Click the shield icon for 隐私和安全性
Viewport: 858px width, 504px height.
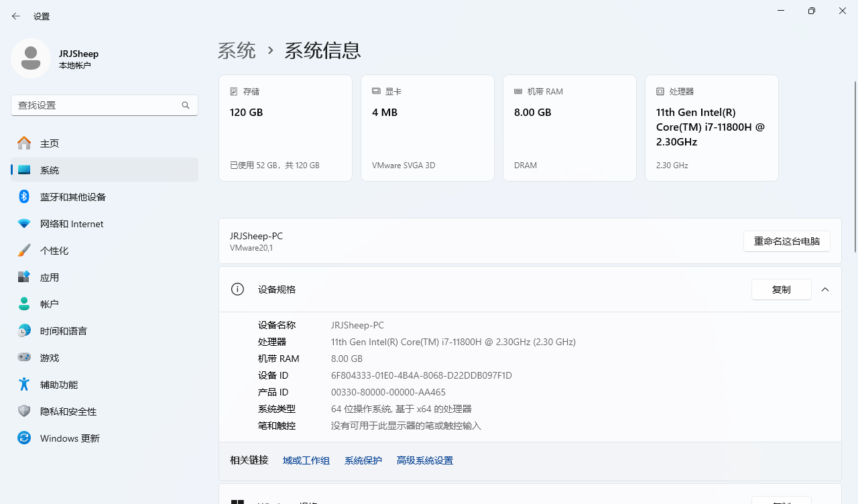(x=24, y=411)
